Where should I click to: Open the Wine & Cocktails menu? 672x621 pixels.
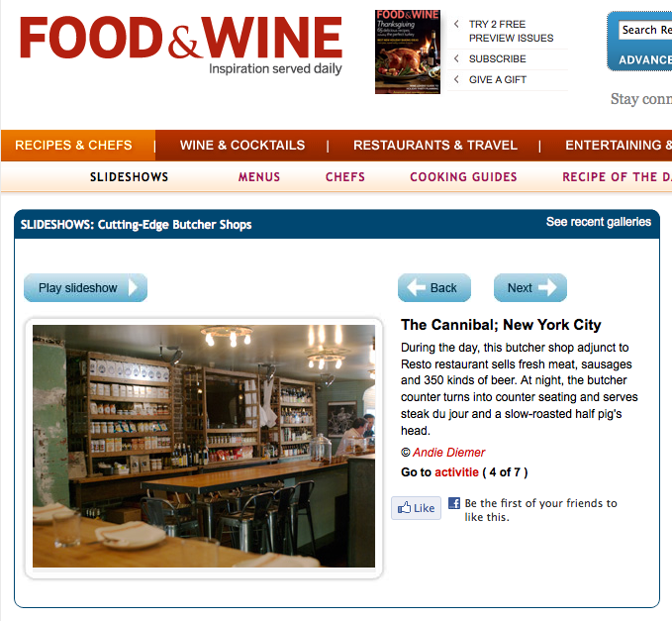point(242,146)
